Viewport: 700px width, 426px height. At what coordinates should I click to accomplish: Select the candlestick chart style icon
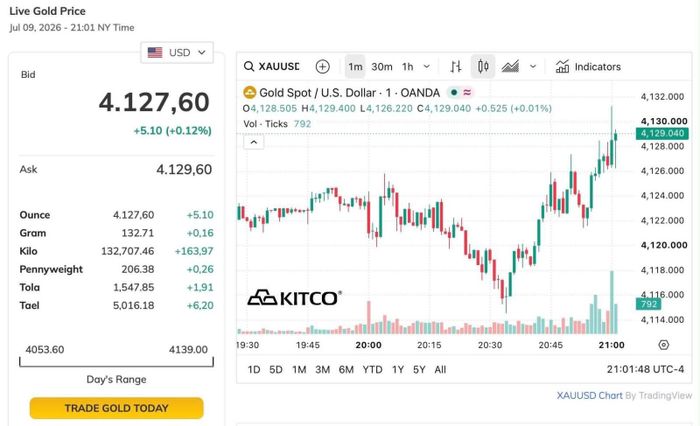483,67
